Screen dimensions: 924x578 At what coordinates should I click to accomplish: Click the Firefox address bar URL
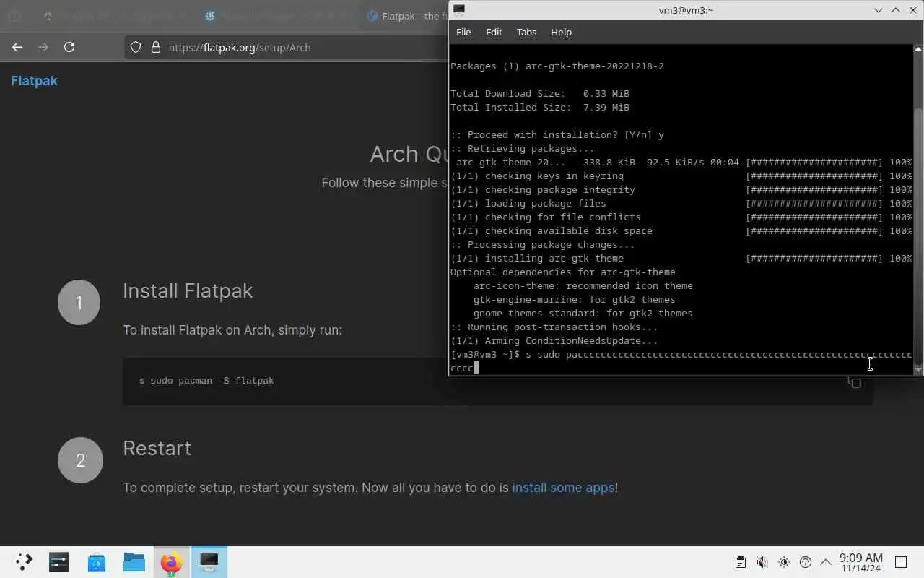240,48
